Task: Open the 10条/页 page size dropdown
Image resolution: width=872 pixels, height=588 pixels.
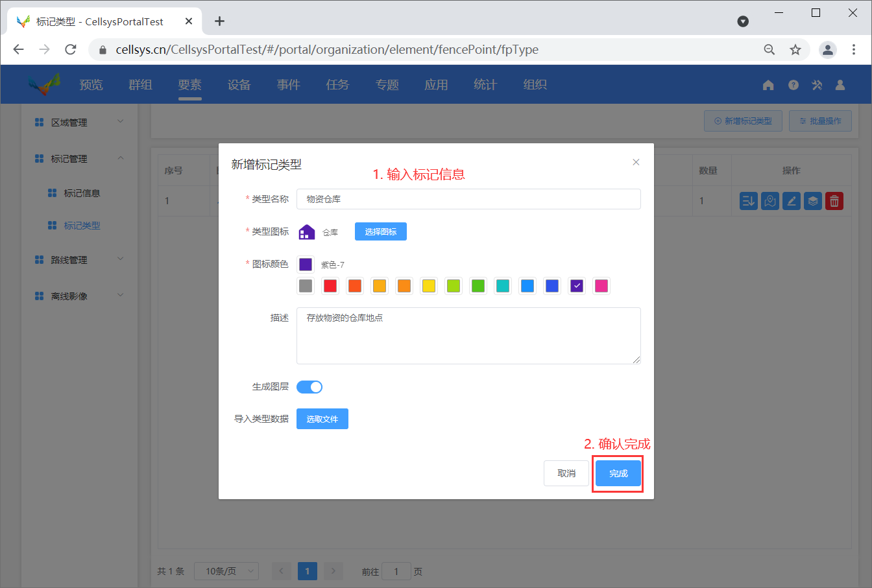Action: tap(226, 571)
